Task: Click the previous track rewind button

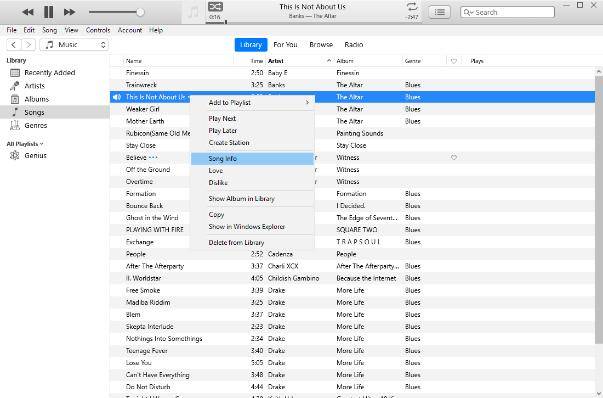Action: (x=28, y=12)
